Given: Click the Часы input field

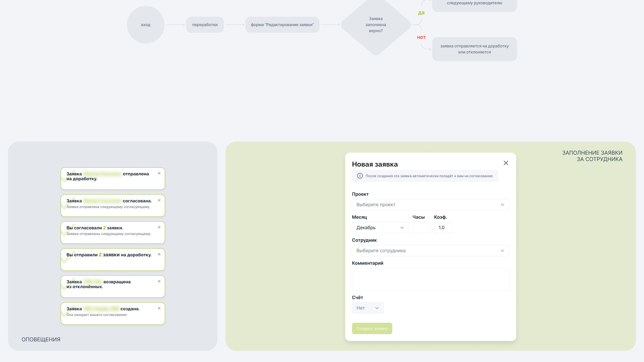Looking at the screenshot, I should [421, 228].
